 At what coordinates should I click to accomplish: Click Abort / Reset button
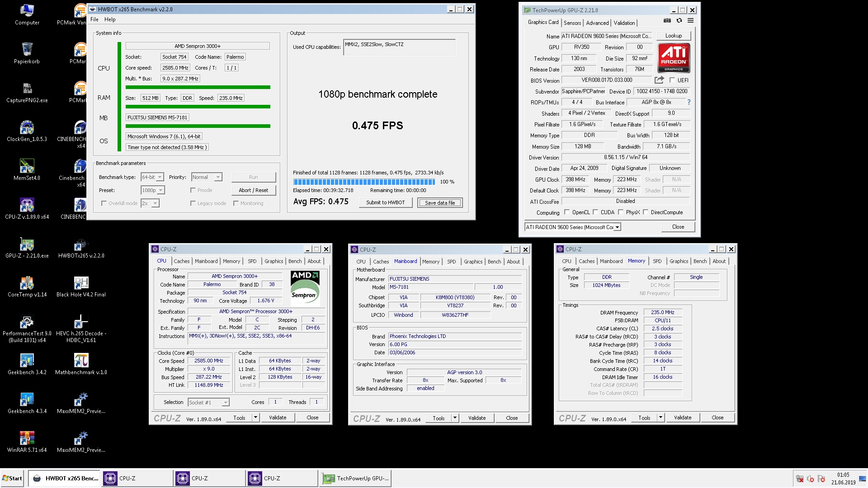(x=254, y=190)
